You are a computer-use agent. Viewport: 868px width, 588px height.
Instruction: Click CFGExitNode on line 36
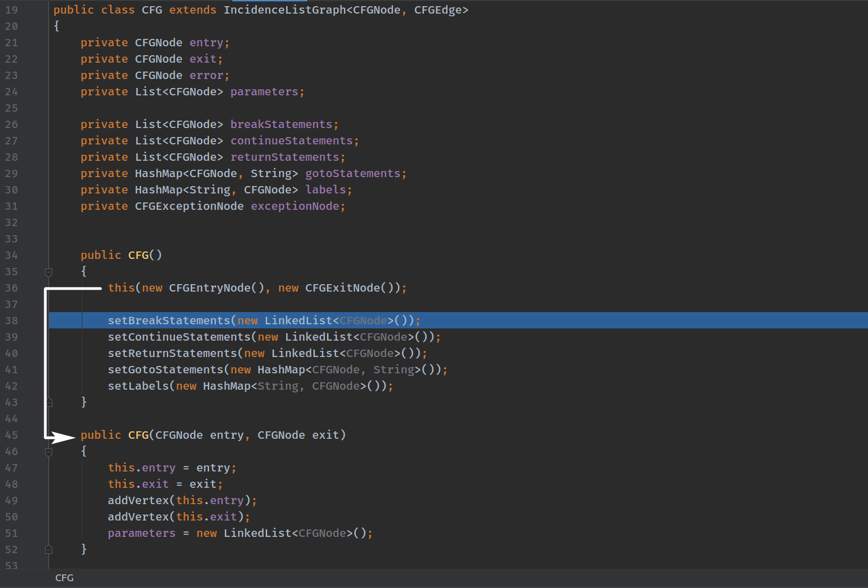coord(342,288)
